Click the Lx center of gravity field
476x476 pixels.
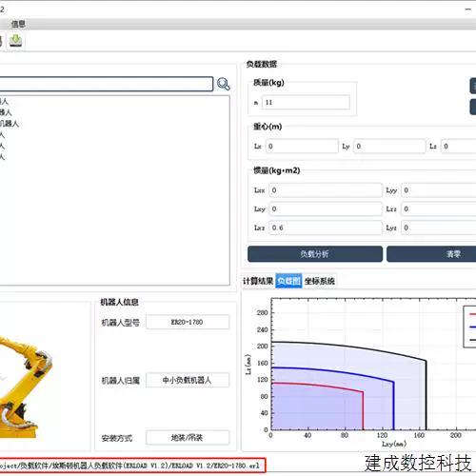tap(302, 146)
